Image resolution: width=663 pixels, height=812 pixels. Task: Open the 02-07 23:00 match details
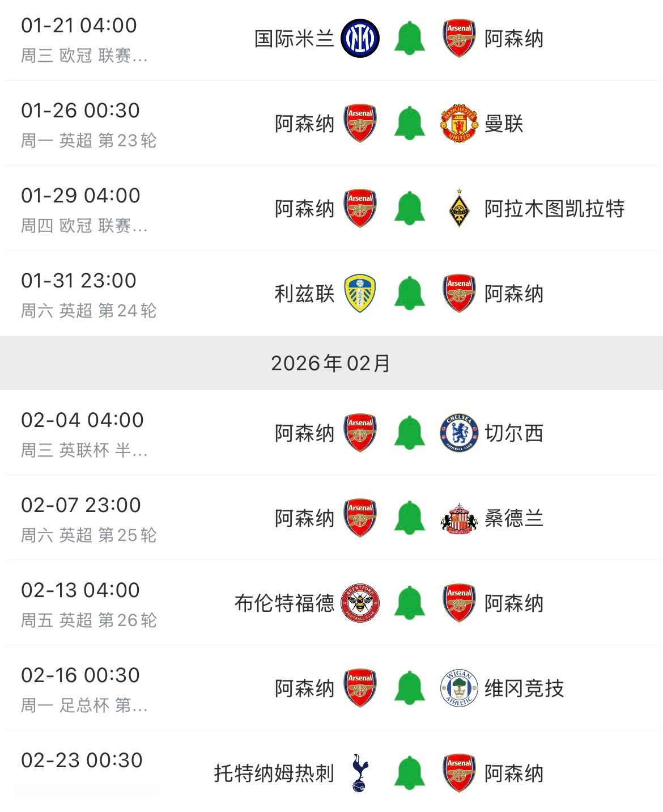(331, 518)
